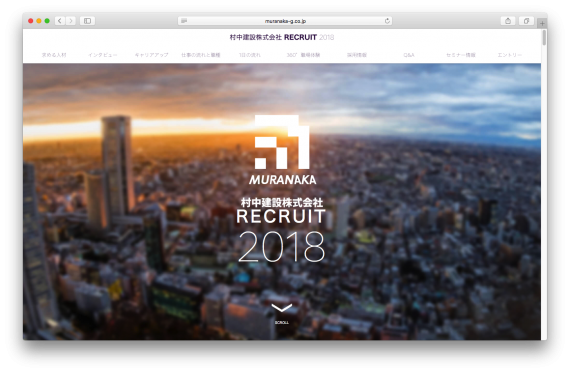
Task: Click the muranaka-g.co.jp address field
Action: click(285, 21)
